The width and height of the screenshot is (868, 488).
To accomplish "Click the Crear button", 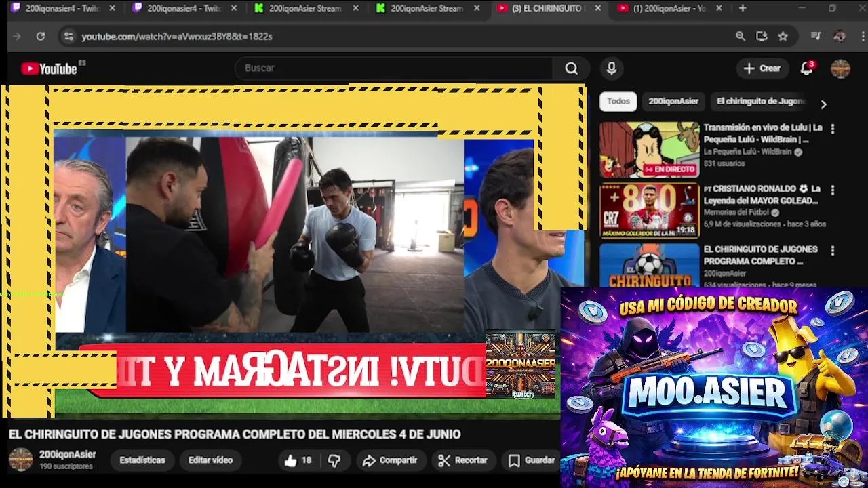I will [762, 68].
